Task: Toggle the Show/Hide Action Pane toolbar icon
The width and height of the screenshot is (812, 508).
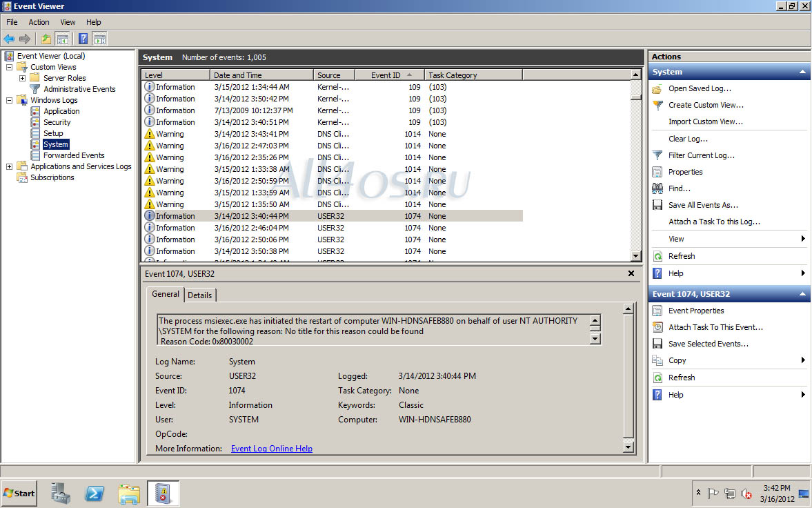Action: pyautogui.click(x=100, y=39)
